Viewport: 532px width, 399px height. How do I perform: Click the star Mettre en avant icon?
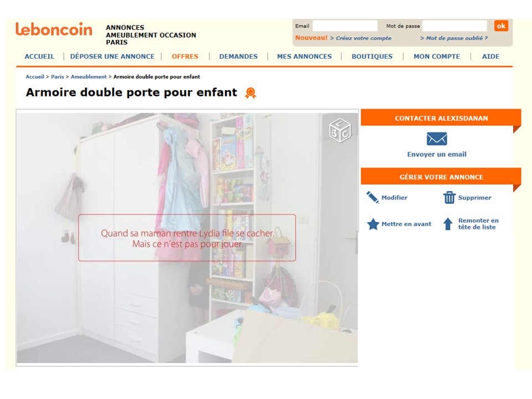click(x=373, y=224)
